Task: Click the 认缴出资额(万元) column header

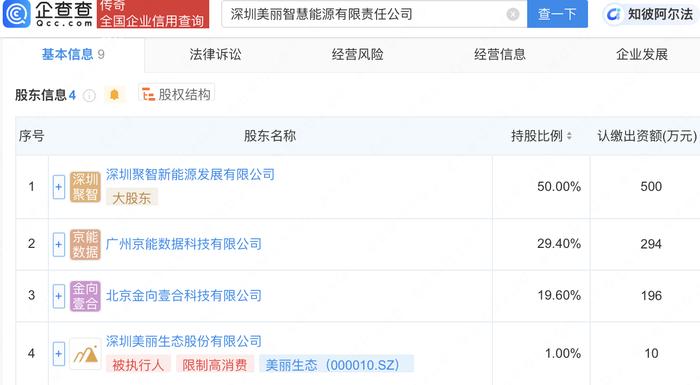Action: 647,136
